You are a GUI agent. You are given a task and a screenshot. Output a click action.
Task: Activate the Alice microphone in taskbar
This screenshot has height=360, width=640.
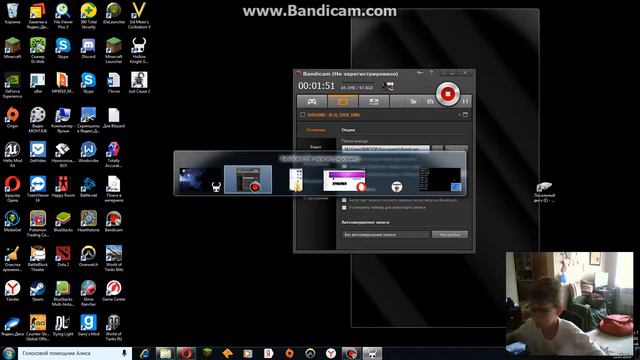[x=124, y=353]
